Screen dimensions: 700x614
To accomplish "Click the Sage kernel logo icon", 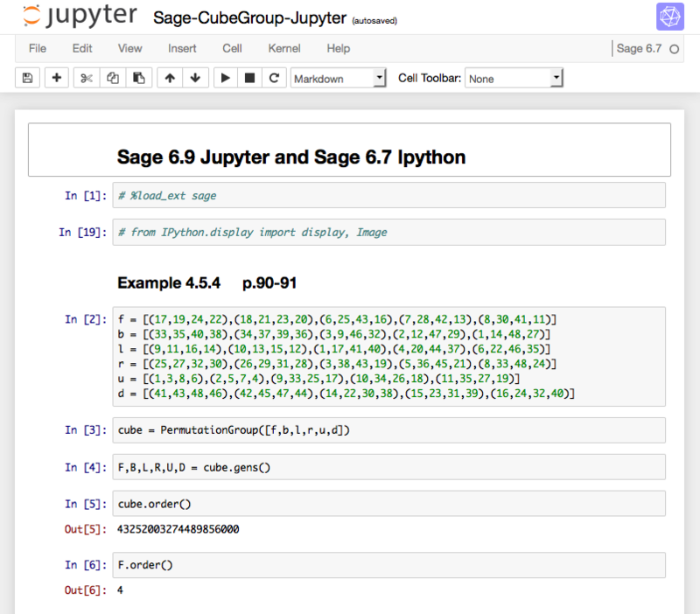I will pyautogui.click(x=669, y=17).
